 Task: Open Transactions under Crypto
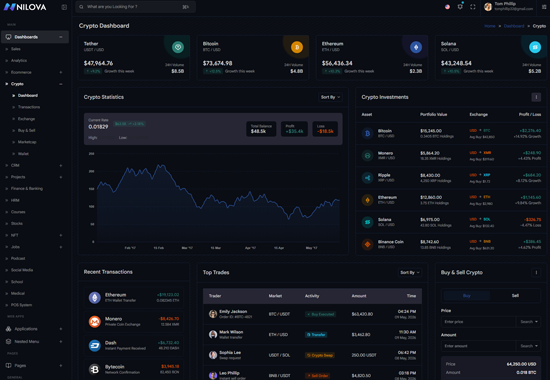tap(29, 107)
